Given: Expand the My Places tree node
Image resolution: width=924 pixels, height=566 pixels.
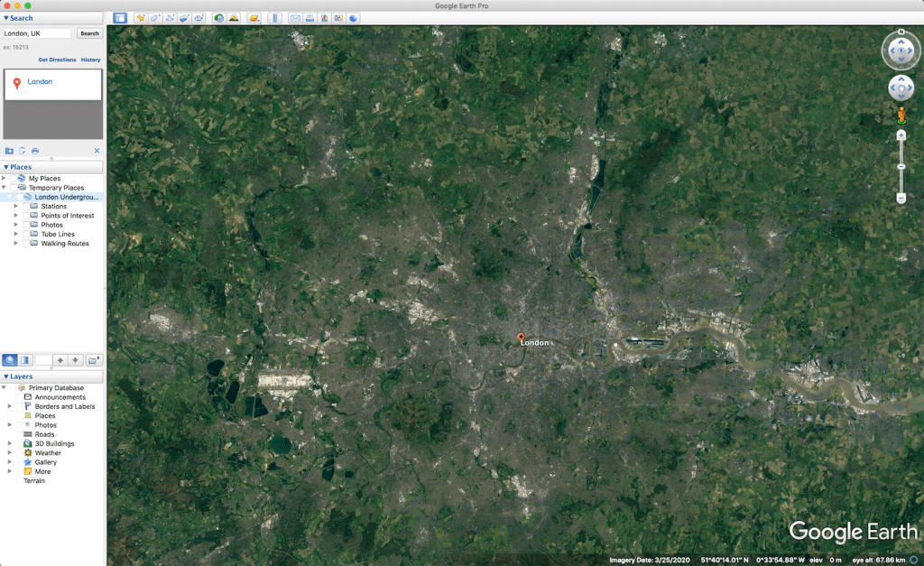Looking at the screenshot, I should point(5,178).
